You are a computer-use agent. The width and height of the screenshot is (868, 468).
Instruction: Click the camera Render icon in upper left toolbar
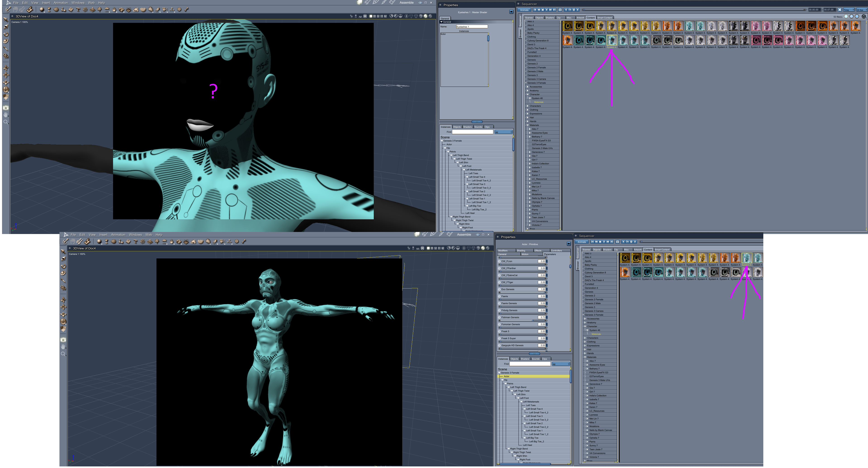click(6, 108)
